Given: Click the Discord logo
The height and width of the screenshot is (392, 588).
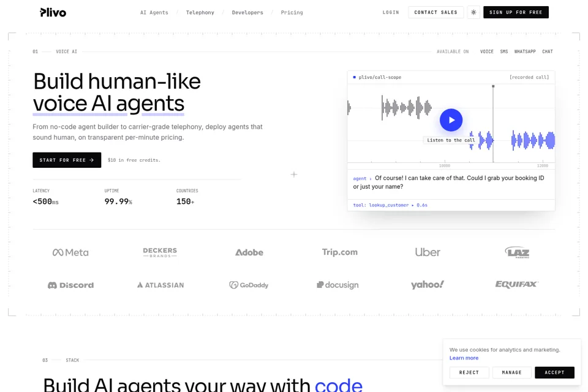Looking at the screenshot, I should (x=70, y=285).
